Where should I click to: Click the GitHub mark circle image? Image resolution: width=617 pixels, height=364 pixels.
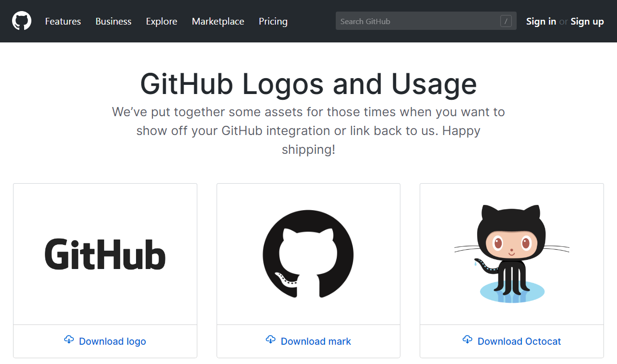(x=308, y=254)
